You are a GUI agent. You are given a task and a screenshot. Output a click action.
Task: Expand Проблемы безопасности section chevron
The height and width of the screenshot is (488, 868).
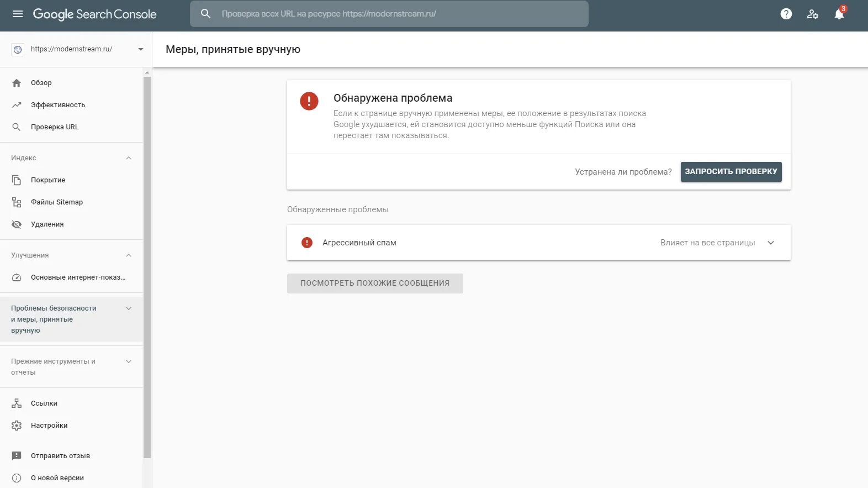coord(129,308)
